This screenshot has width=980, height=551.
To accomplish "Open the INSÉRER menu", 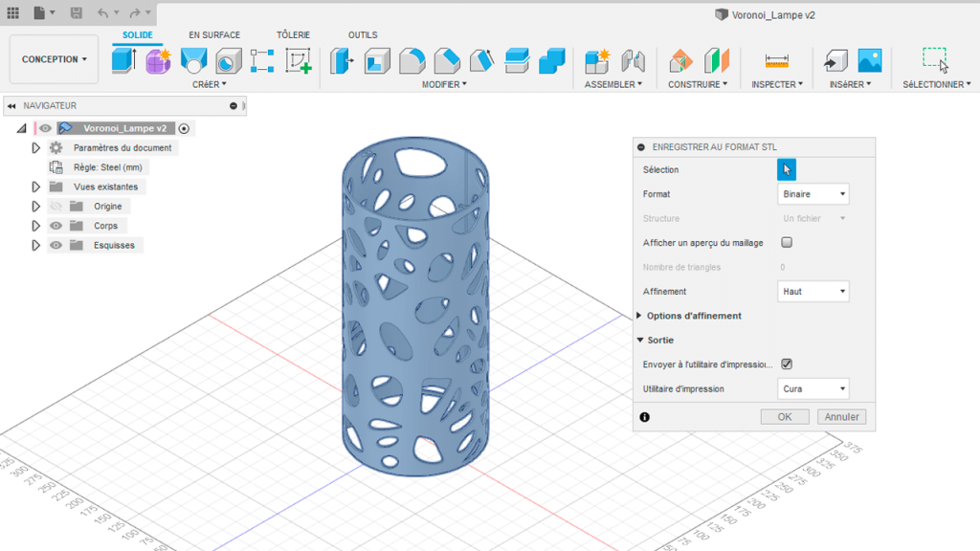I will click(850, 84).
